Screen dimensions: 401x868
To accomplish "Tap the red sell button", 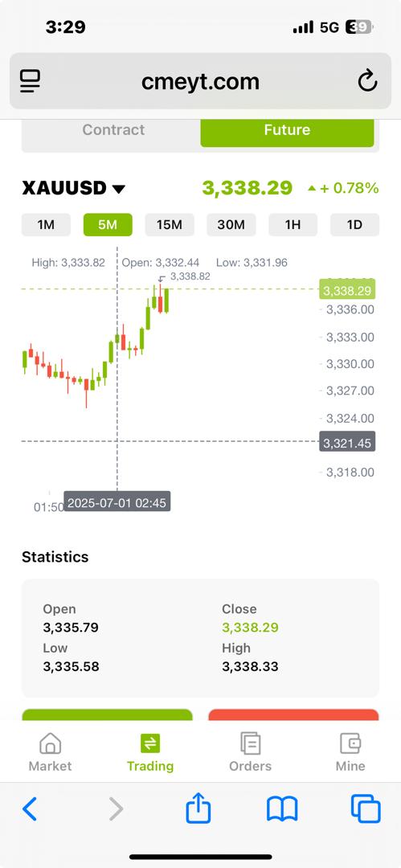I will click(x=293, y=714).
